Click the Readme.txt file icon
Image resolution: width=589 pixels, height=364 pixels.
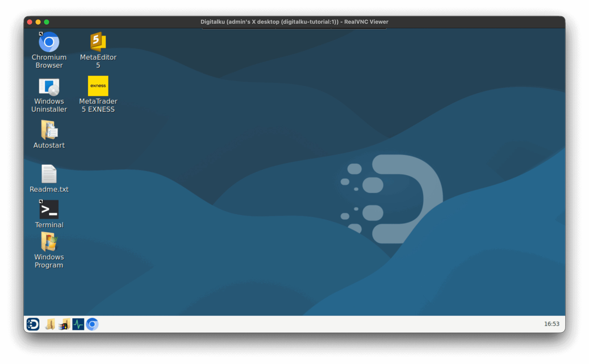click(x=49, y=174)
